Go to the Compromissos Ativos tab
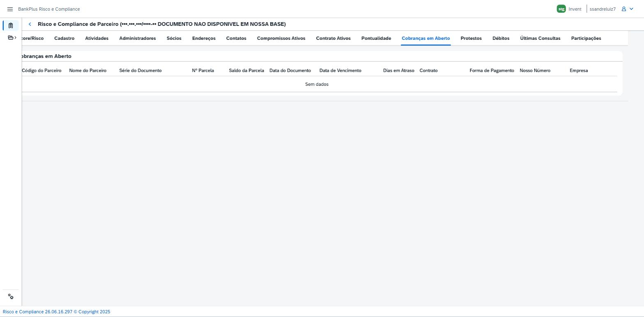 (281, 38)
